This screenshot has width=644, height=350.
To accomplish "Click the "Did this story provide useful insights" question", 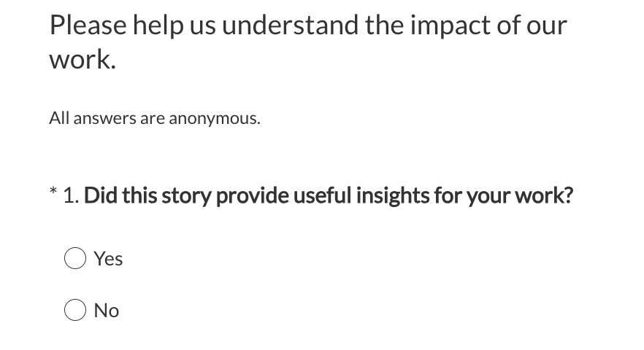I will pos(329,195).
